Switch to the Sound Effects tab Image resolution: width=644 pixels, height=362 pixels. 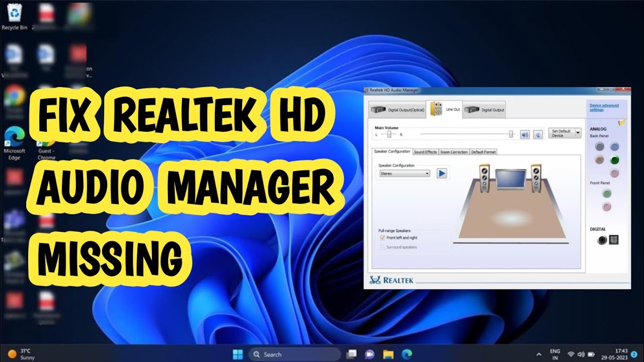pyautogui.click(x=426, y=152)
